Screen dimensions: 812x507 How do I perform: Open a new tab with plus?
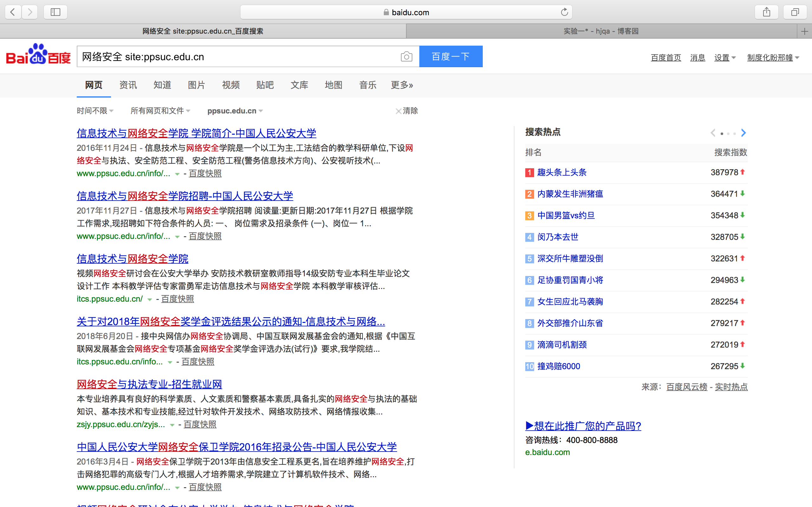tap(804, 31)
